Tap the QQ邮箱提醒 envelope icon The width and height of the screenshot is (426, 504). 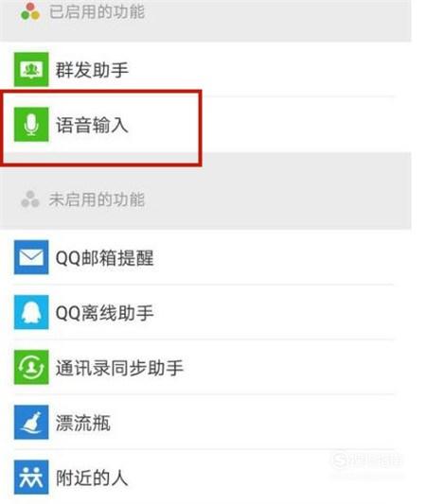click(x=31, y=257)
